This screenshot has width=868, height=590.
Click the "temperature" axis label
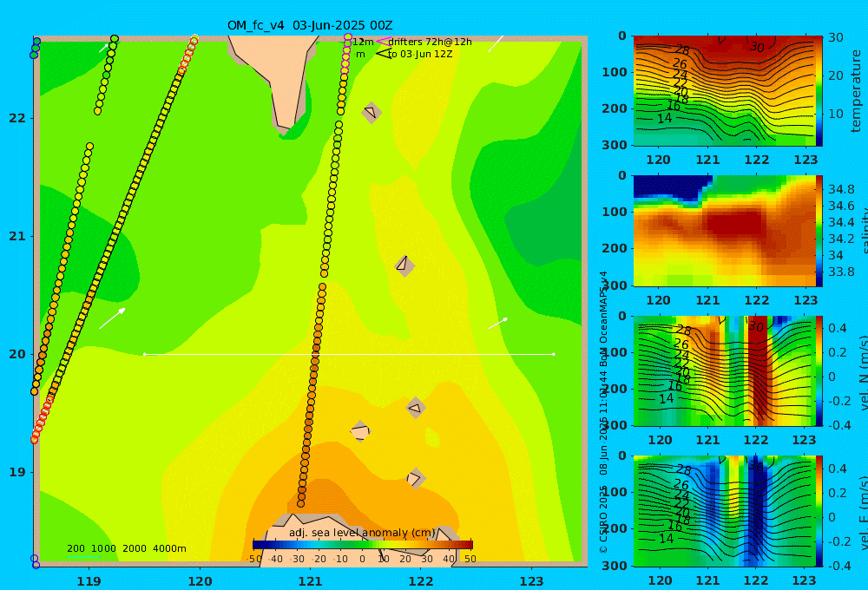(x=856, y=91)
